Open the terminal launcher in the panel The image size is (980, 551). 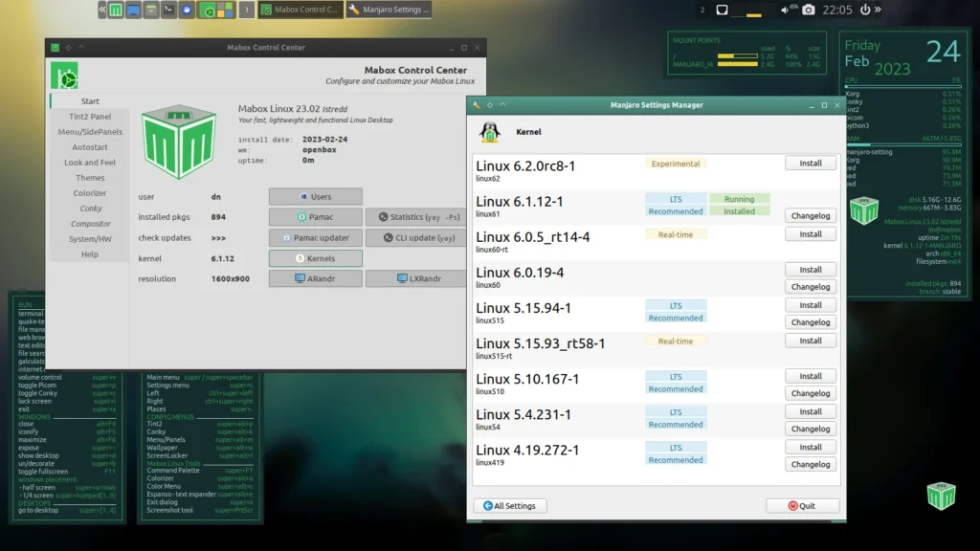(168, 10)
